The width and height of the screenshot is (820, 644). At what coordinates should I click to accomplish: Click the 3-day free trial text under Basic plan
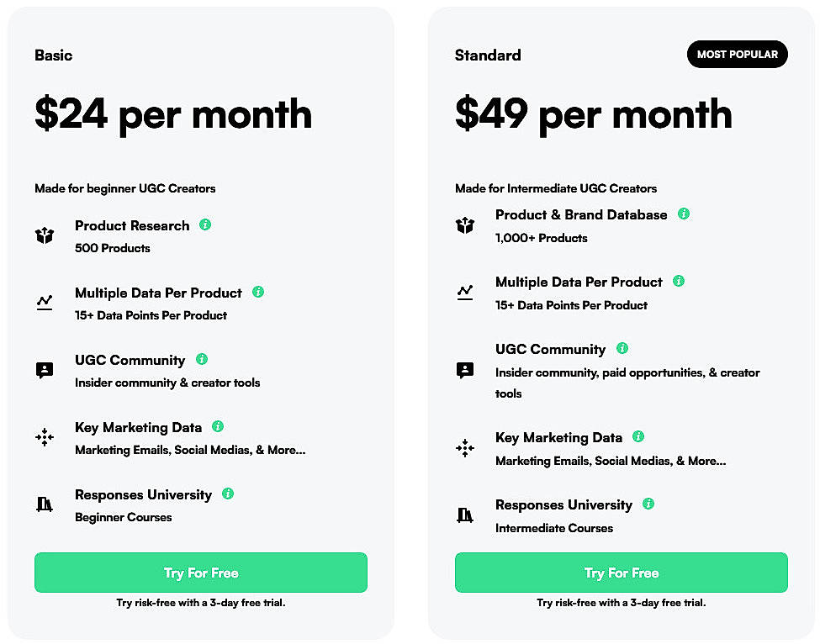pyautogui.click(x=201, y=603)
